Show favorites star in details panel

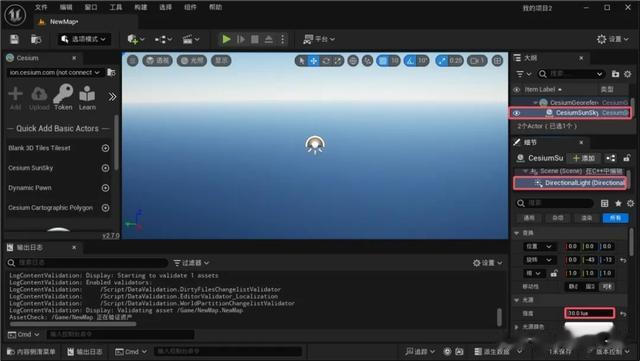(618, 203)
